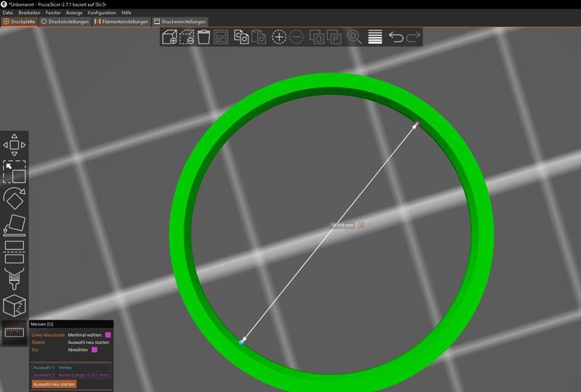Click the Messen [U] panel title

tap(42, 324)
